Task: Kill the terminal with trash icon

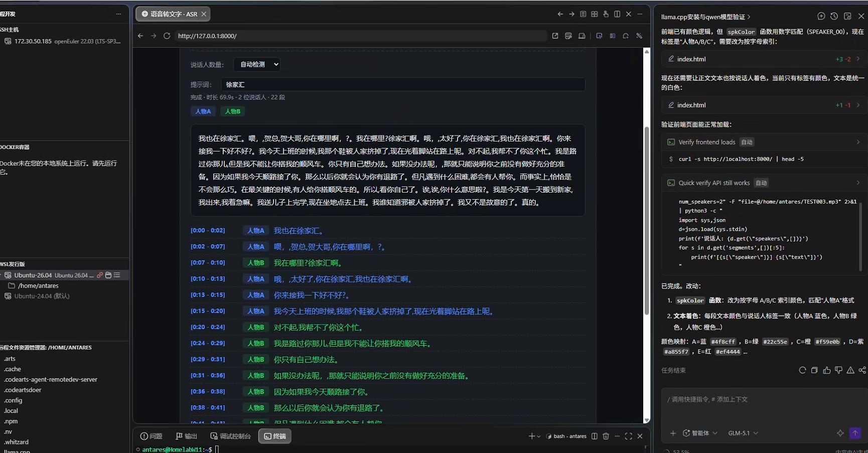Action: [x=606, y=436]
